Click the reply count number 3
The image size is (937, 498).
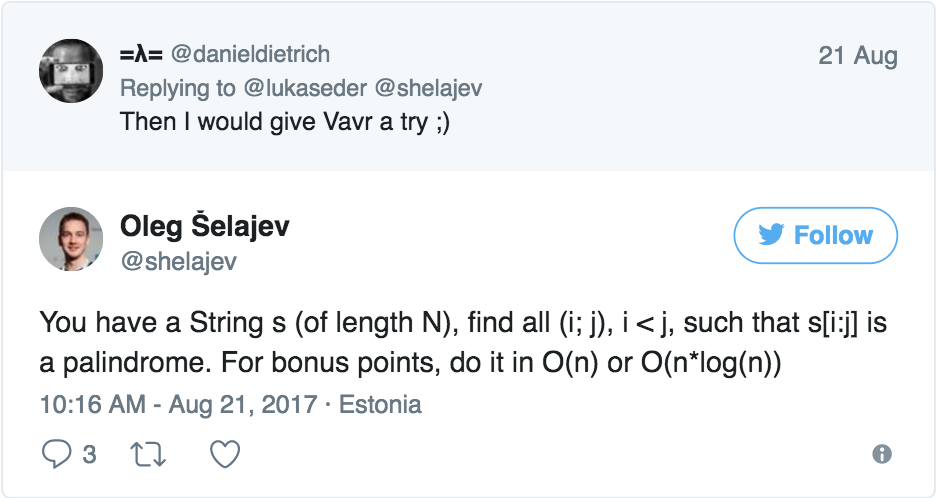point(89,455)
